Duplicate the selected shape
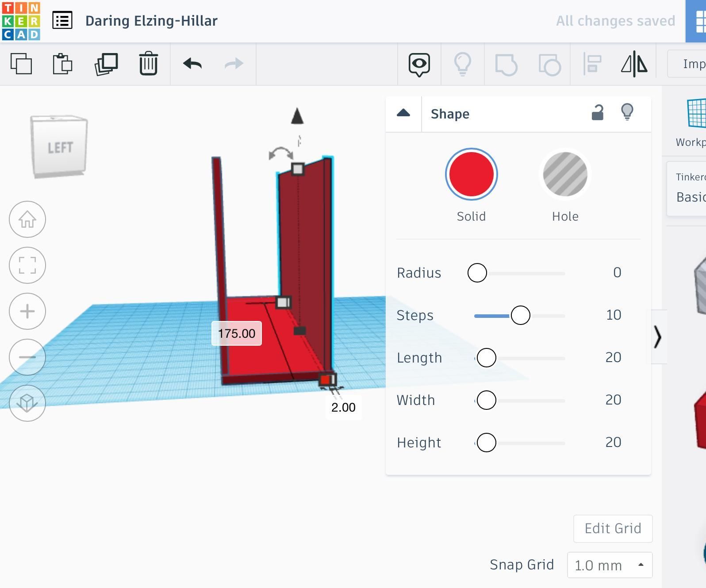Image resolution: width=706 pixels, height=588 pixels. point(106,64)
